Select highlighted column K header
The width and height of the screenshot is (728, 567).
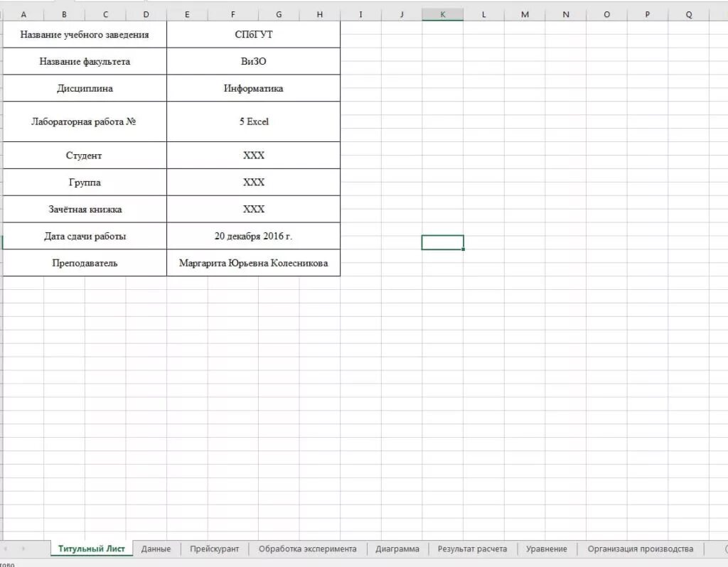click(x=442, y=14)
